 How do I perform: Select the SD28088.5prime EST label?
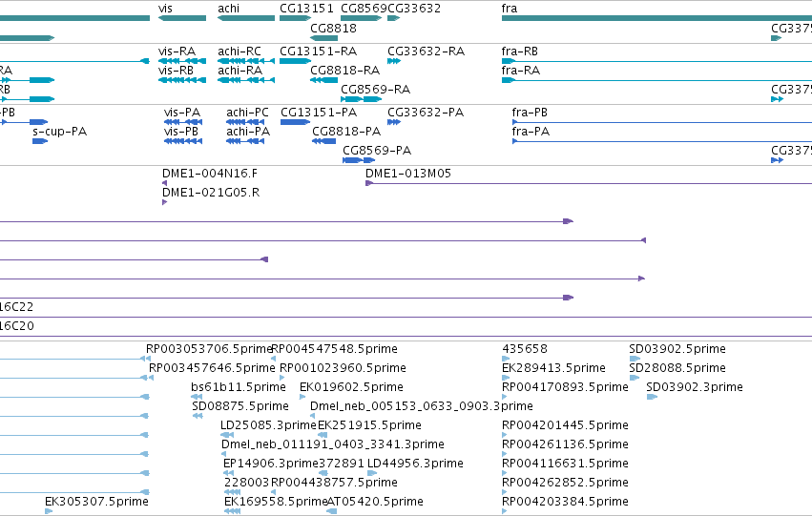677,368
